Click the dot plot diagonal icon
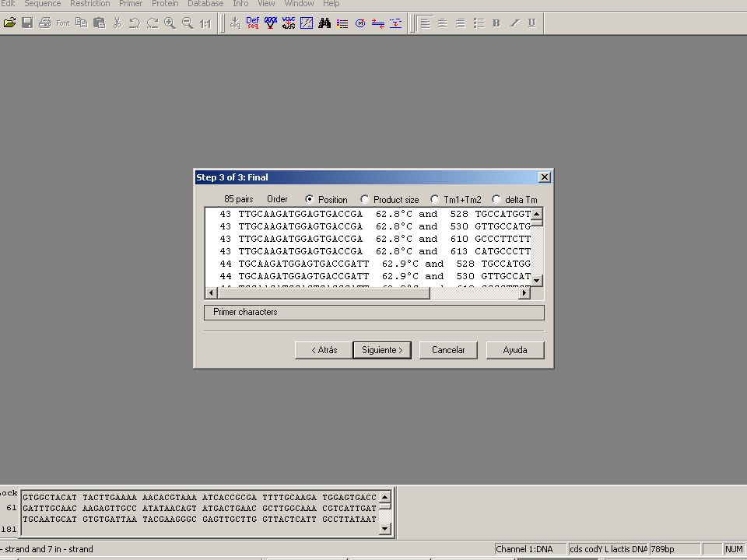Screen dimensions: 747x560 coord(307,23)
